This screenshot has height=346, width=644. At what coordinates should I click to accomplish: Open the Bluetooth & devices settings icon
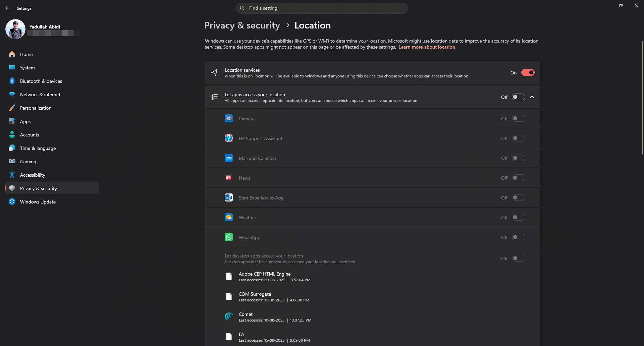click(x=12, y=81)
